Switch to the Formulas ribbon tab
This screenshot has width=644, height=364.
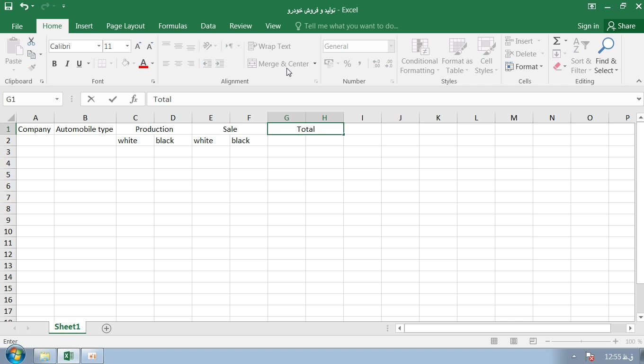click(172, 26)
